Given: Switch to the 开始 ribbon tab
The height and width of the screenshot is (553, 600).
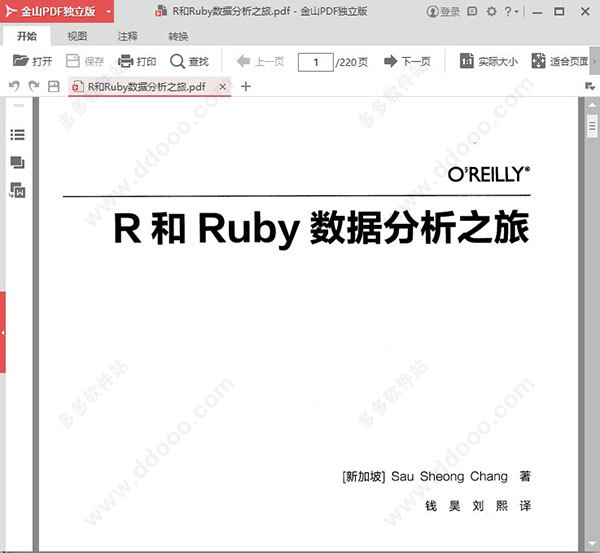Looking at the screenshot, I should click(27, 36).
